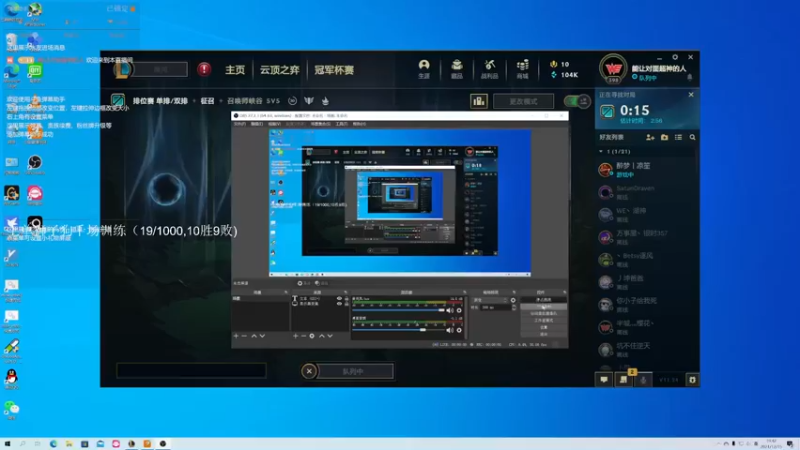Click the player profile avatar emblem
The height and width of the screenshot is (450, 800).
[x=613, y=69]
